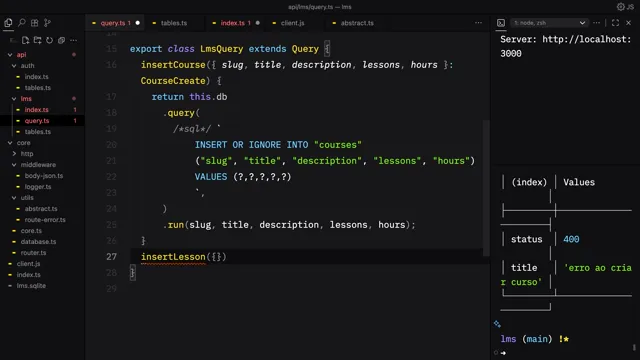The height and width of the screenshot is (360, 640).
Task: Close the terminal panel
Action: point(629,23)
